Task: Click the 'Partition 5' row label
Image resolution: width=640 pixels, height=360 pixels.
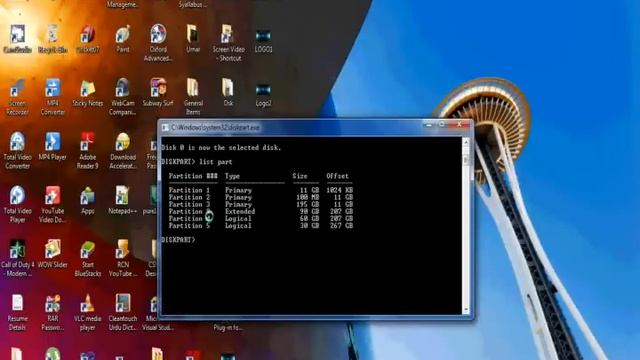Action: tap(189, 225)
